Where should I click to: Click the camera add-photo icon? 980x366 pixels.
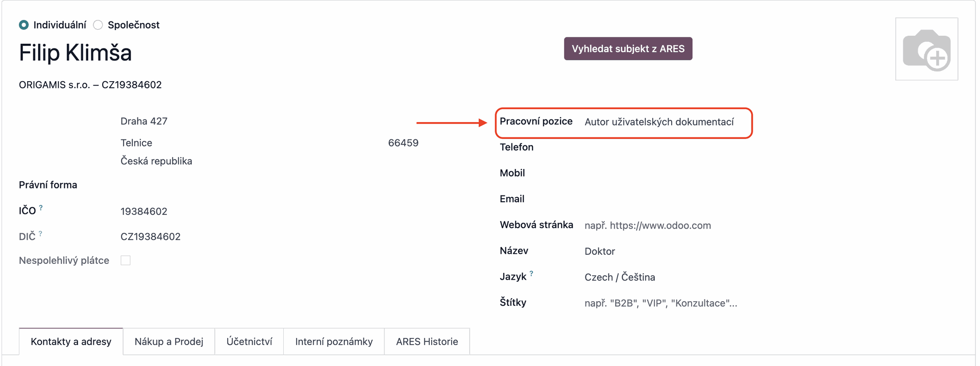coord(926,50)
